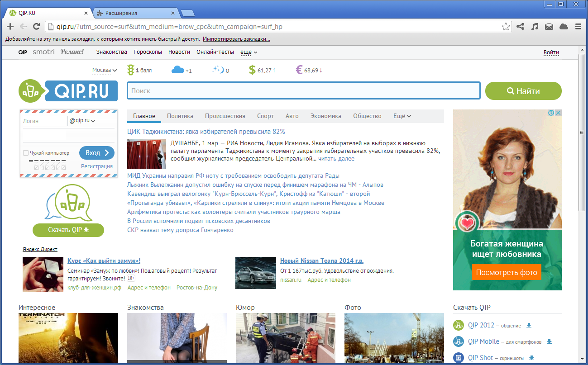The image size is (588, 365).
Task: Switch to the Расширения browser tab
Action: pos(136,13)
